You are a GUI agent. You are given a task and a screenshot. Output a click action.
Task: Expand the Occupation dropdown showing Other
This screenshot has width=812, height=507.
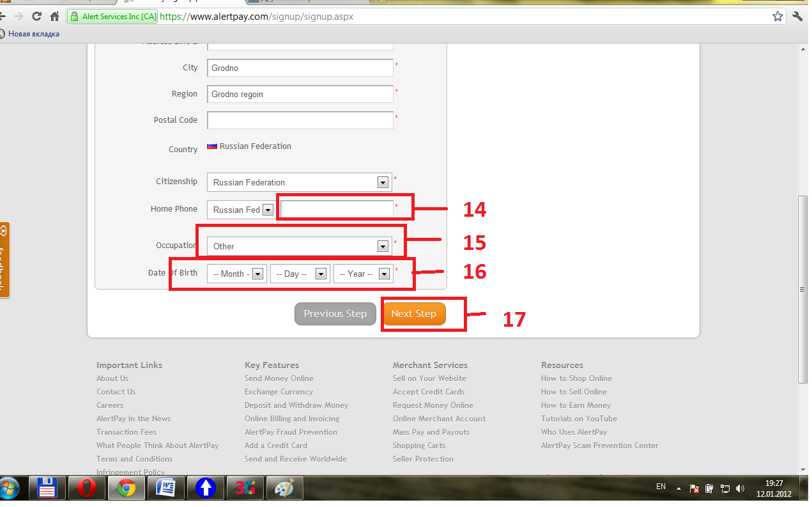(x=299, y=246)
